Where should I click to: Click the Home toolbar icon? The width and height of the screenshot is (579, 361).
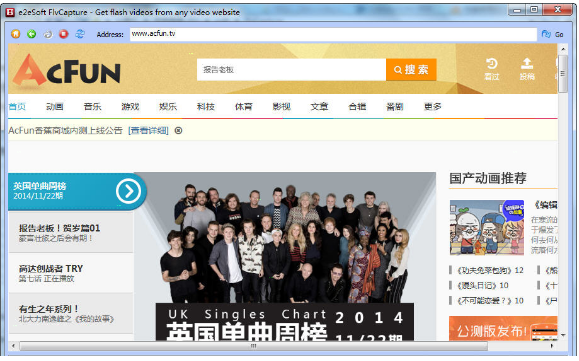point(16,34)
